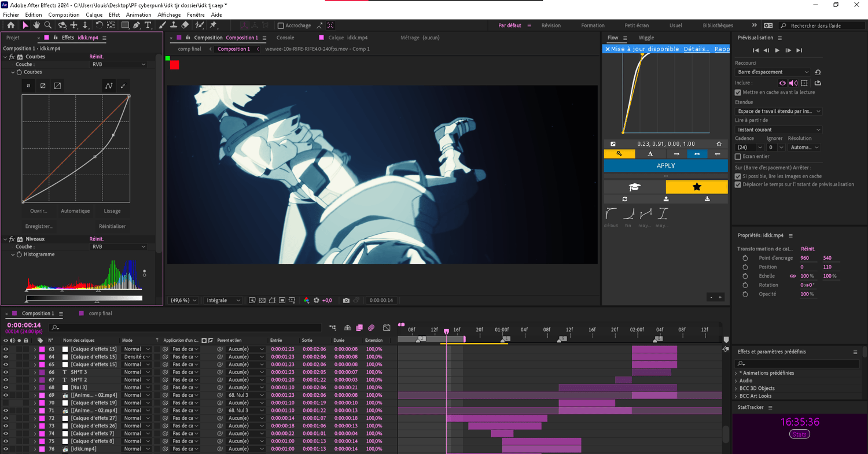Click Détails… link in update banner

[697, 49]
